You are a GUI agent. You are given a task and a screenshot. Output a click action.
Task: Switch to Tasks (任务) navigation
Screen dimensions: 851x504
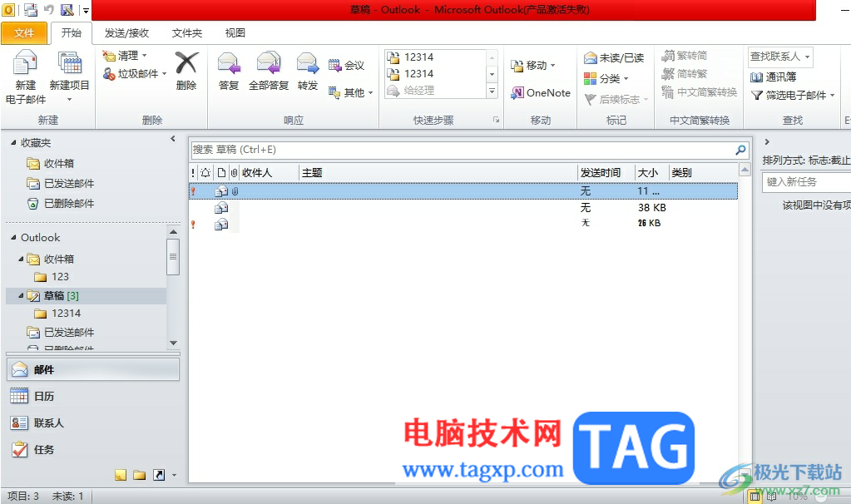93,449
